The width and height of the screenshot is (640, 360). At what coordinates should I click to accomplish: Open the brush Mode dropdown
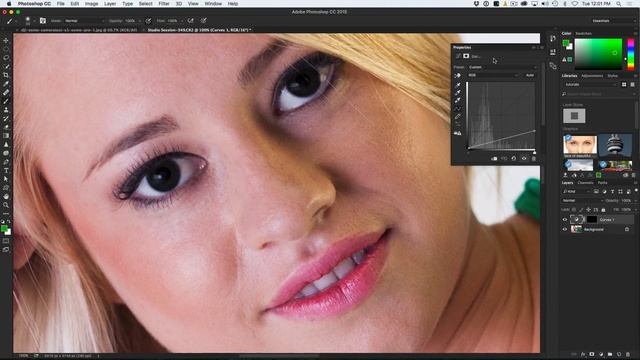[x=84, y=20]
